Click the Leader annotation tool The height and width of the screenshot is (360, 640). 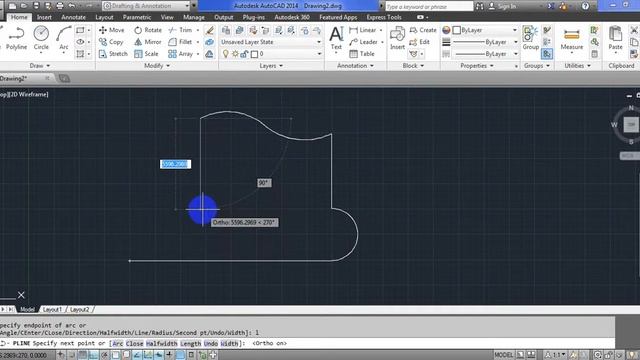[363, 42]
